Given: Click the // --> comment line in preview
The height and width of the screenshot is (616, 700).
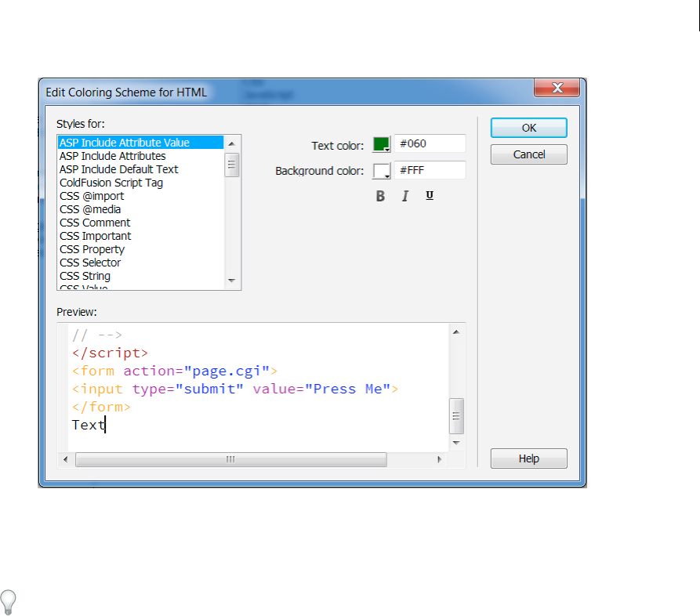Looking at the screenshot, I should 97,335.
